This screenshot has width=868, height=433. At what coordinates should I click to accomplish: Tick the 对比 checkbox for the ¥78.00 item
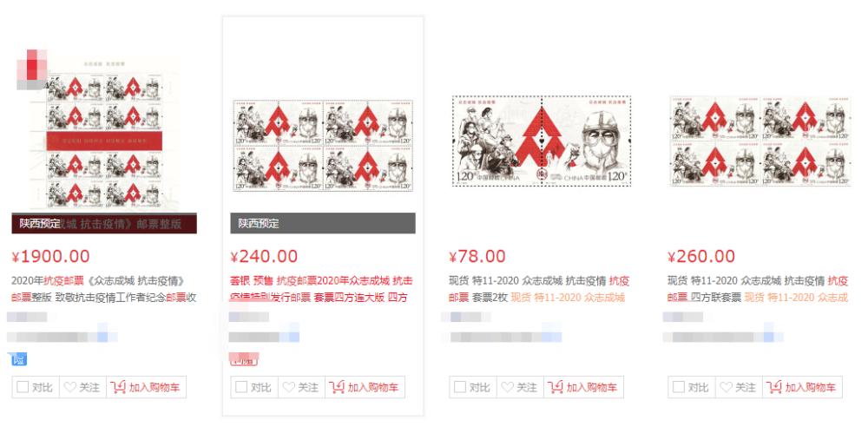459,387
